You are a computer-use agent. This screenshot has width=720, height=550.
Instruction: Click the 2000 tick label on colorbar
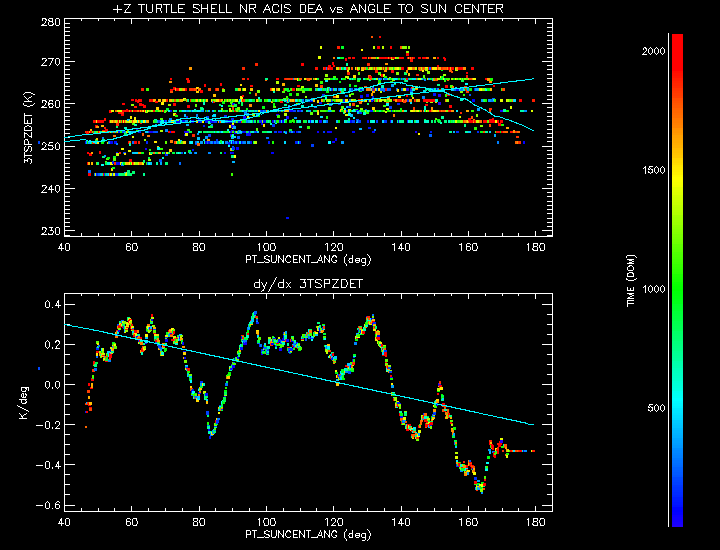(653, 50)
